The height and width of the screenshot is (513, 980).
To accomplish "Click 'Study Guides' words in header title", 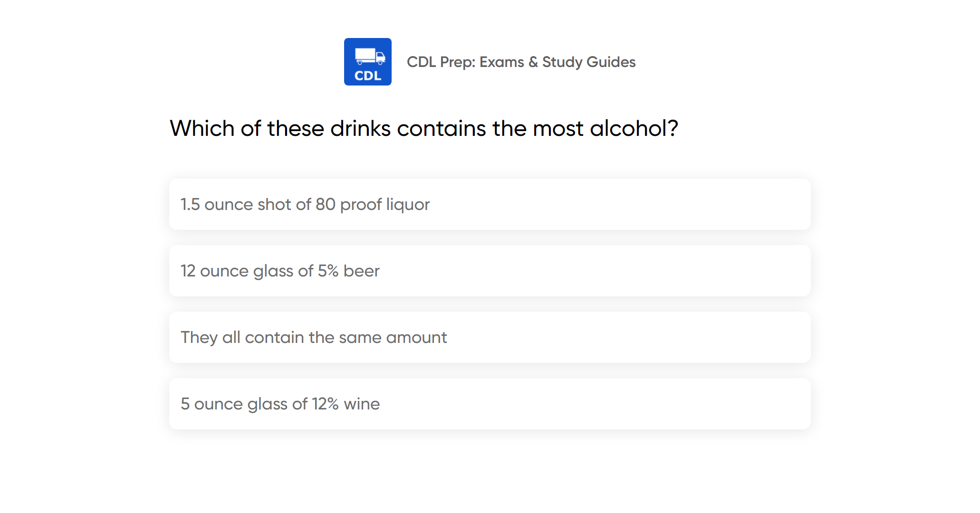I will [588, 62].
